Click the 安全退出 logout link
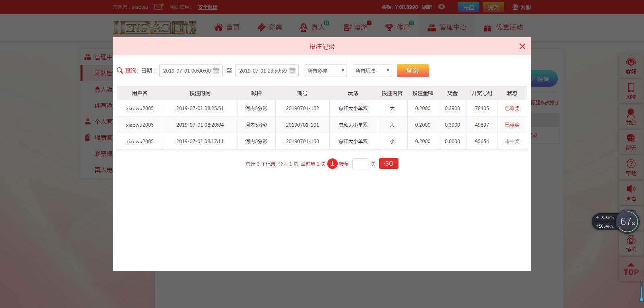Viewport: 644px width, 308px height. pyautogui.click(x=208, y=7)
